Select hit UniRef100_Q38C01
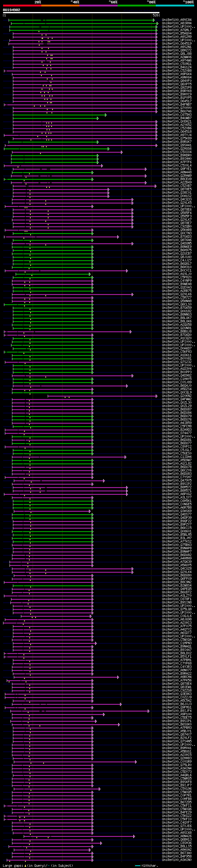 [177, 192]
